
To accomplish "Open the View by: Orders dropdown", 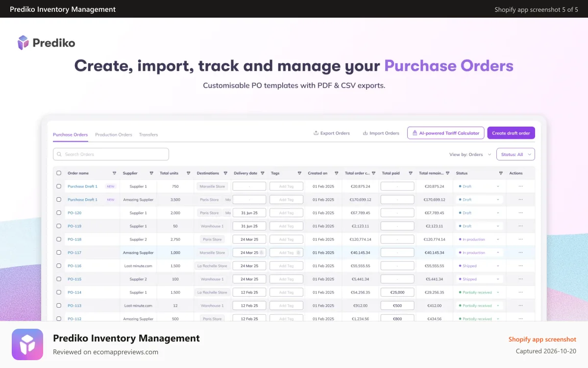I will (470, 154).
